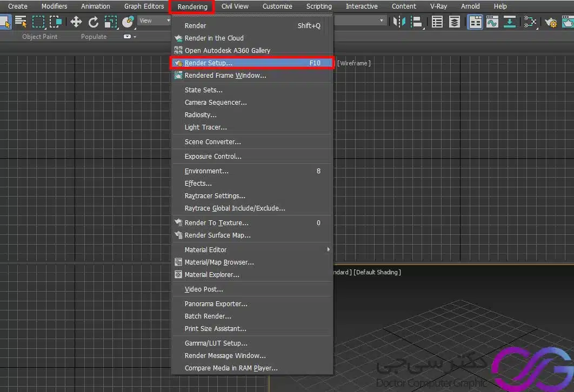Click Render Setup teapot toolbar icon
The height and width of the screenshot is (392, 574).
point(551,22)
